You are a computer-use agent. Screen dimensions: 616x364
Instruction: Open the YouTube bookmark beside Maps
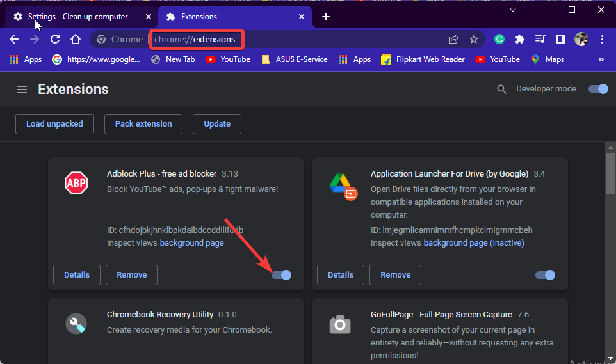click(x=498, y=59)
